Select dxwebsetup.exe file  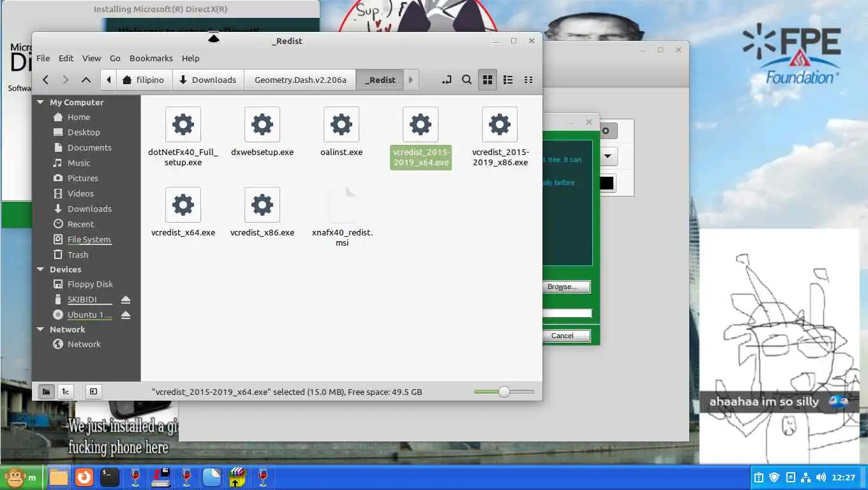(x=262, y=132)
